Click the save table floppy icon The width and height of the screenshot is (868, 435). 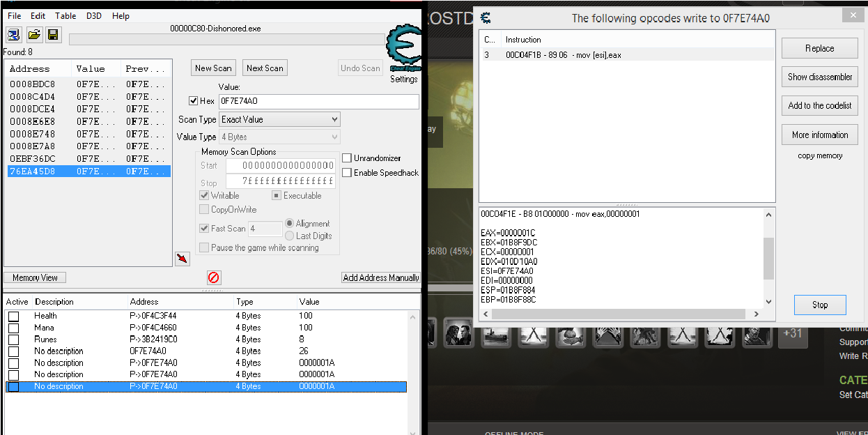53,34
